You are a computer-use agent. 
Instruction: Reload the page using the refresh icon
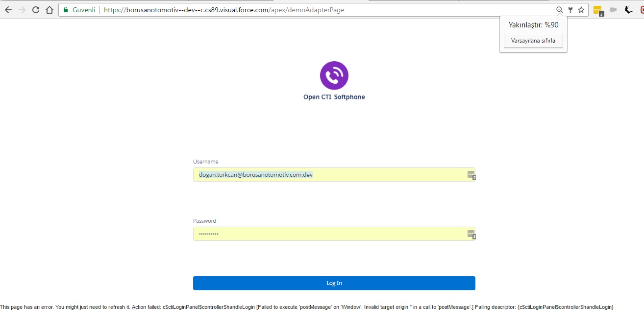35,9
